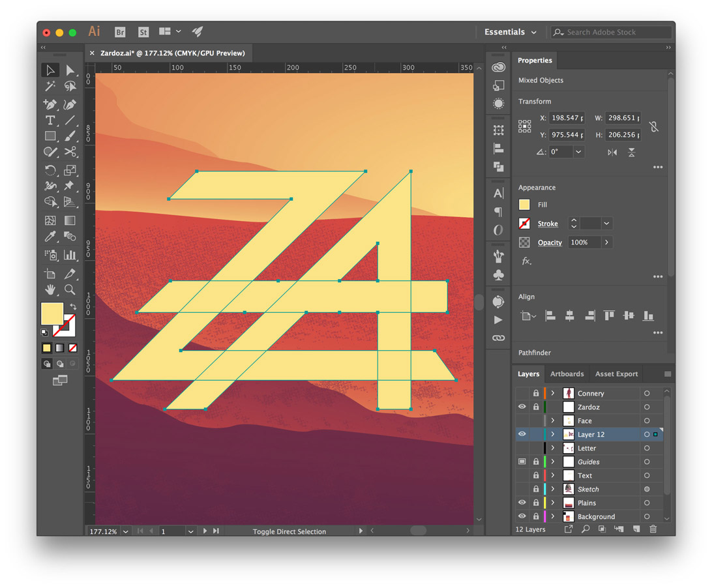712x588 pixels.
Task: Pick the Eyedropper tool
Action: click(50, 236)
